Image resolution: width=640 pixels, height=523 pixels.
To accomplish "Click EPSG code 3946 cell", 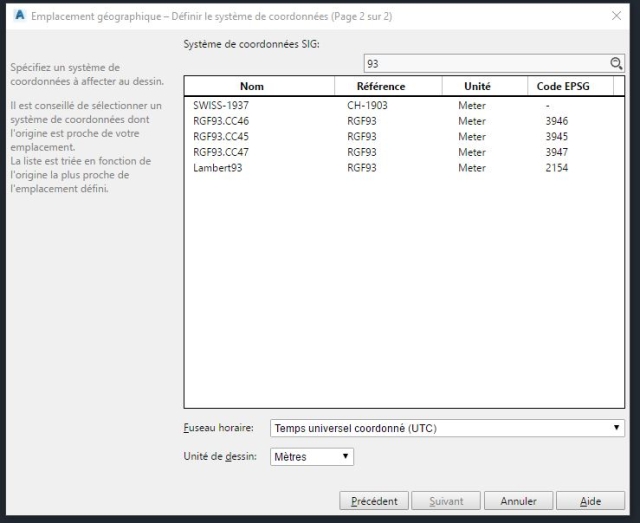I will point(557,121).
